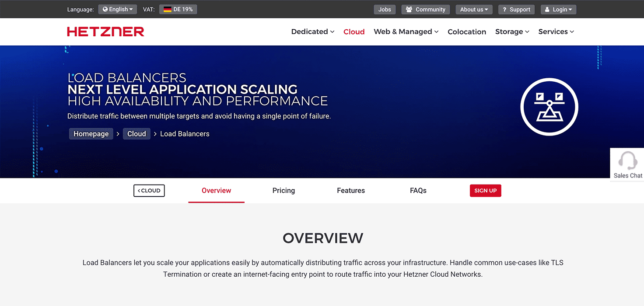The height and width of the screenshot is (306, 644).
Task: Click the Support question mark icon
Action: (x=505, y=9)
